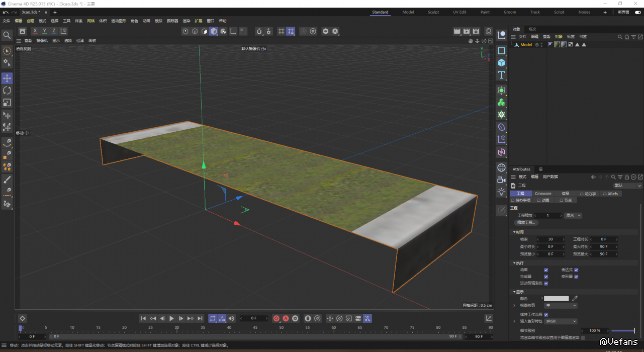The width and height of the screenshot is (644, 352).
Task: Switch to the Sculpt layout tab
Action: (x=433, y=12)
